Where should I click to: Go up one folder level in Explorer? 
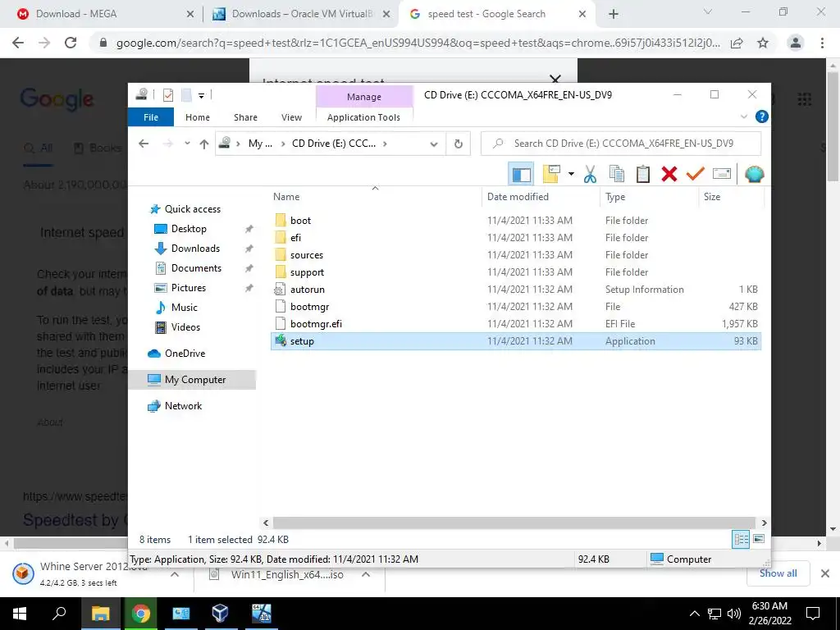(203, 144)
